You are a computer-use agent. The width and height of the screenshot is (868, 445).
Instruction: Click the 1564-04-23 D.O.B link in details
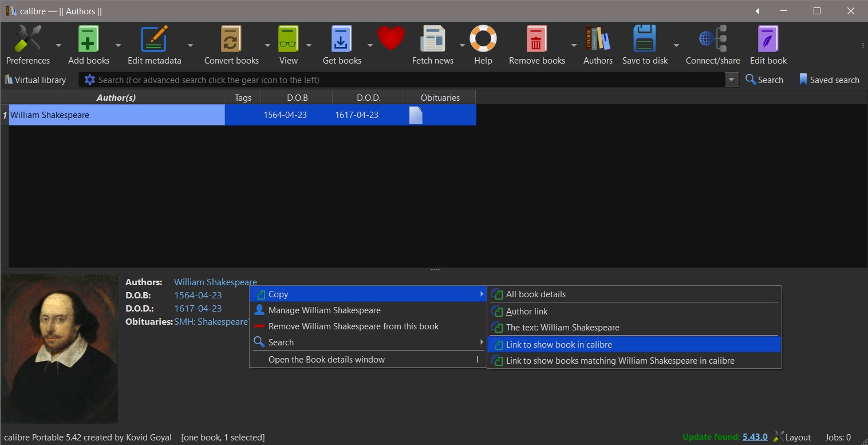coord(198,296)
